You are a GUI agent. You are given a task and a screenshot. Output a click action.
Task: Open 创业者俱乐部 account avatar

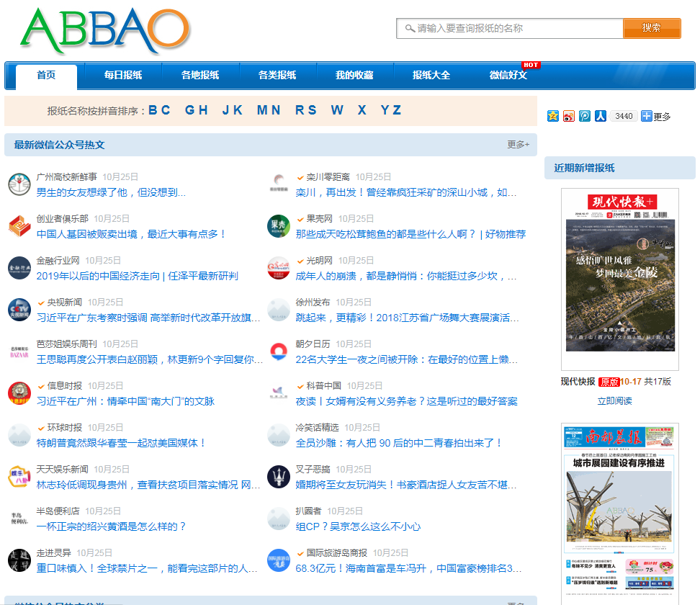pyautogui.click(x=19, y=226)
